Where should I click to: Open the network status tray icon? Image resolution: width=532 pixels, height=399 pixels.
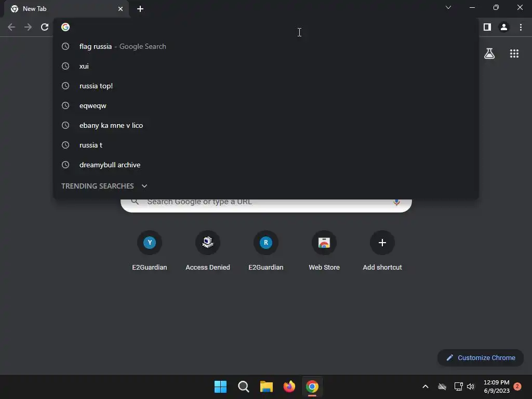(458, 387)
